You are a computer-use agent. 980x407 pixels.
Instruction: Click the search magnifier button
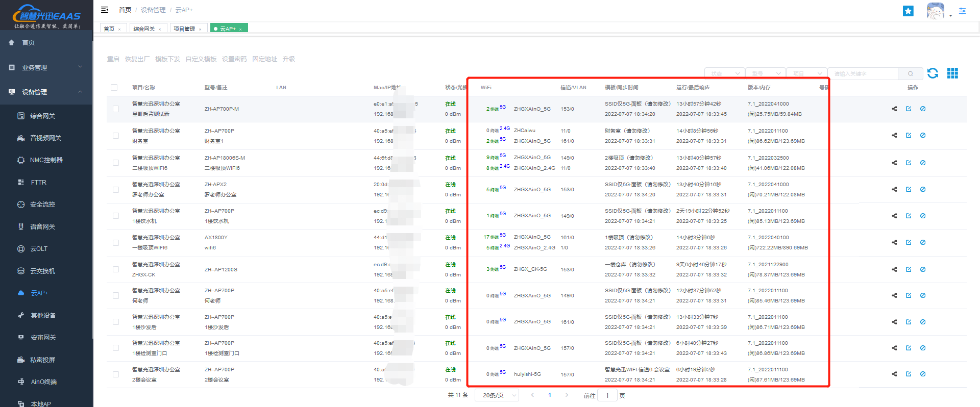pyautogui.click(x=910, y=74)
